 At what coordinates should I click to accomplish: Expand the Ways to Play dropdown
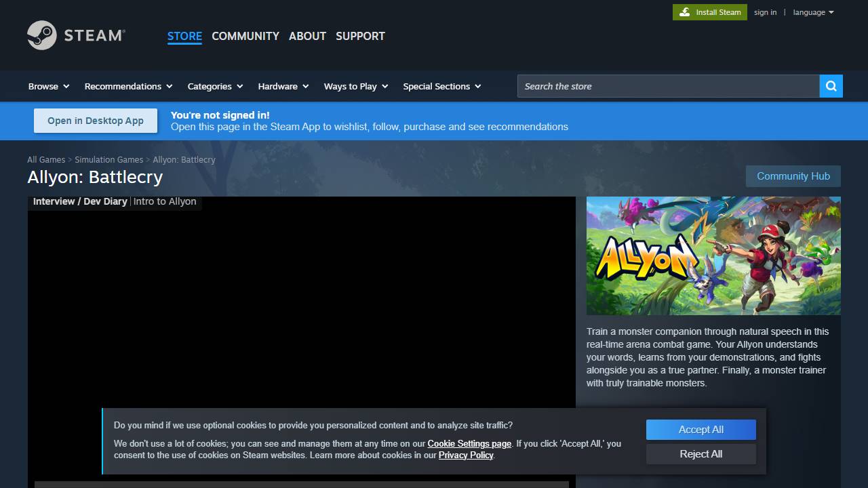(356, 86)
